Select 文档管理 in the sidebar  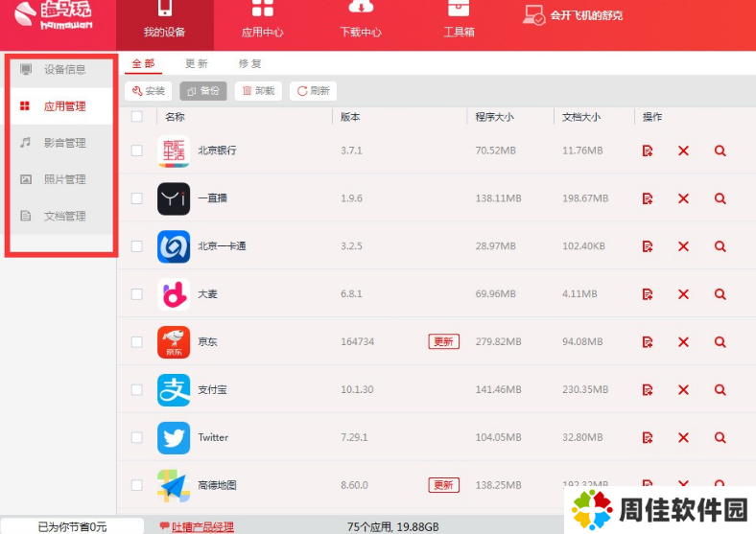tap(61, 216)
